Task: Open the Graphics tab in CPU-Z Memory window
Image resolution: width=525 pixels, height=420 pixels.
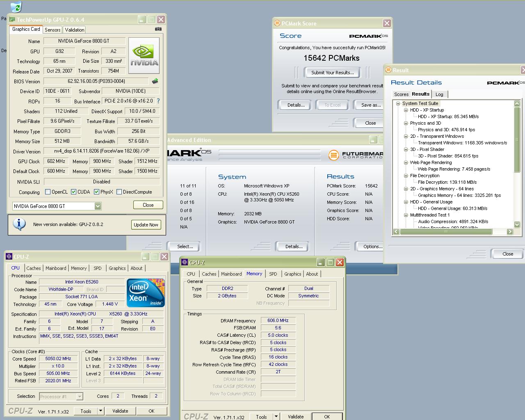Action: 293,274
